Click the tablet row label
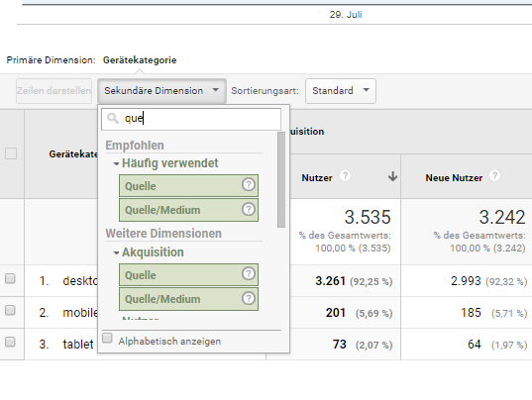 click(x=78, y=345)
